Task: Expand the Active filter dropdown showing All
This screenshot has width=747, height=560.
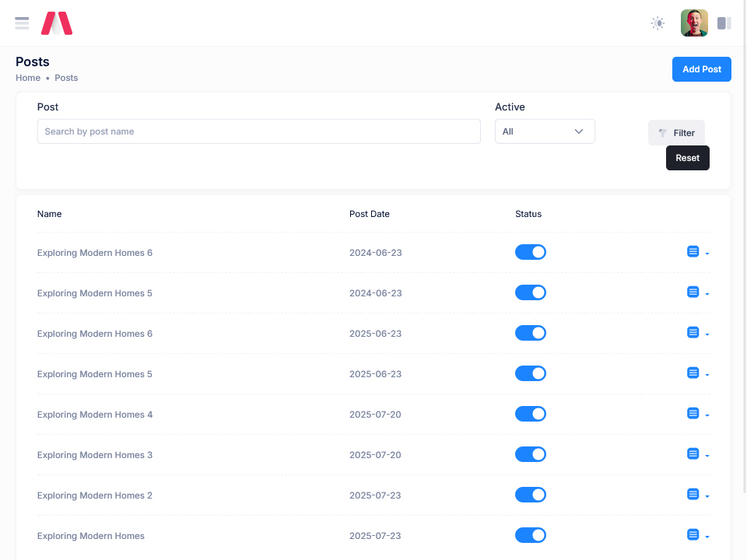Action: [545, 131]
